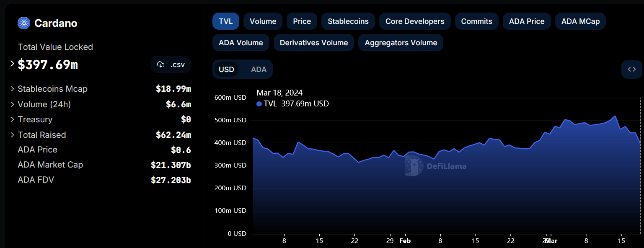The height and width of the screenshot is (248, 644).
Task: Click the 0 USD y-axis label
Action: coord(237,233)
